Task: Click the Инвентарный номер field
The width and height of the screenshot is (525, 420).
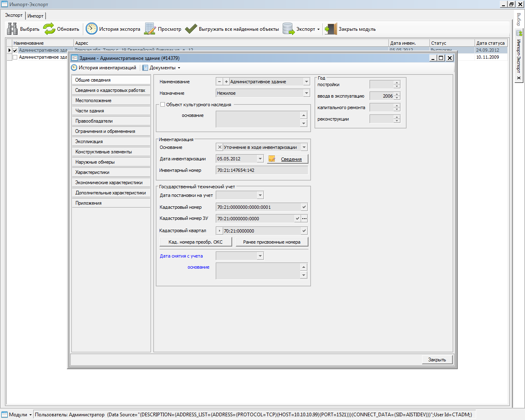Action: coord(262,170)
